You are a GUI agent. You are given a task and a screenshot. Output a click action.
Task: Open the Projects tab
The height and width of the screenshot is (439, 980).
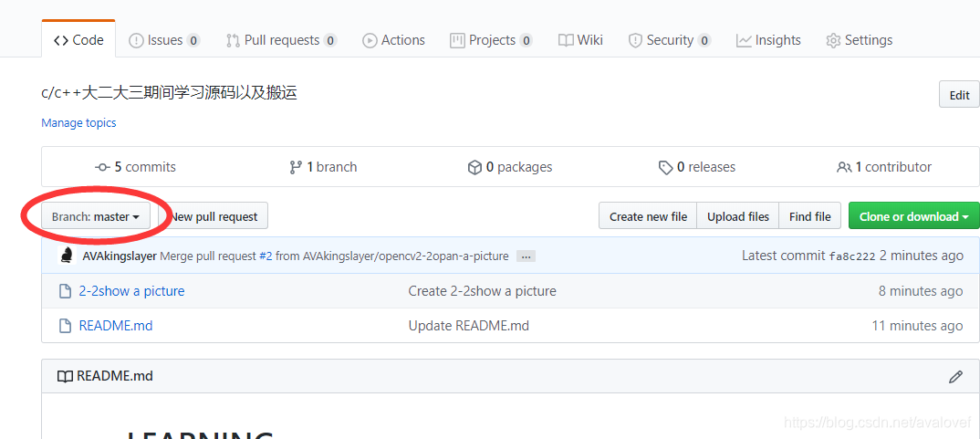(x=491, y=40)
